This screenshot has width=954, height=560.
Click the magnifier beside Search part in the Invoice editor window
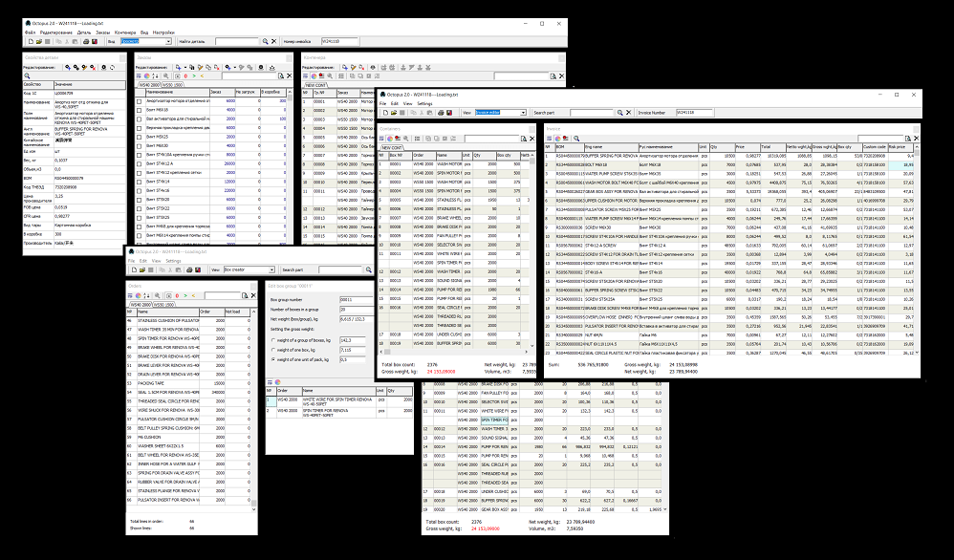(620, 113)
